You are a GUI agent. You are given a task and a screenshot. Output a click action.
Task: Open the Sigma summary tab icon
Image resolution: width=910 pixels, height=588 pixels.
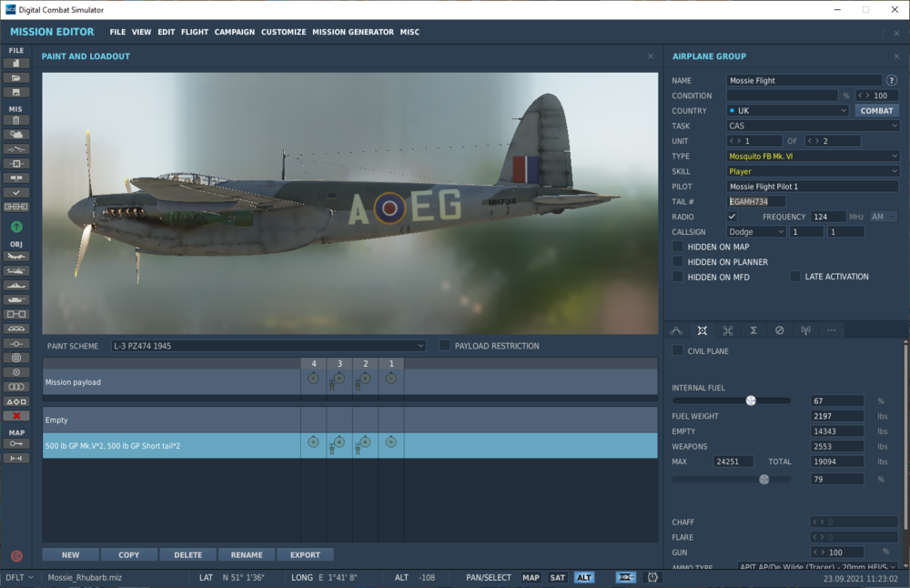pyautogui.click(x=753, y=330)
